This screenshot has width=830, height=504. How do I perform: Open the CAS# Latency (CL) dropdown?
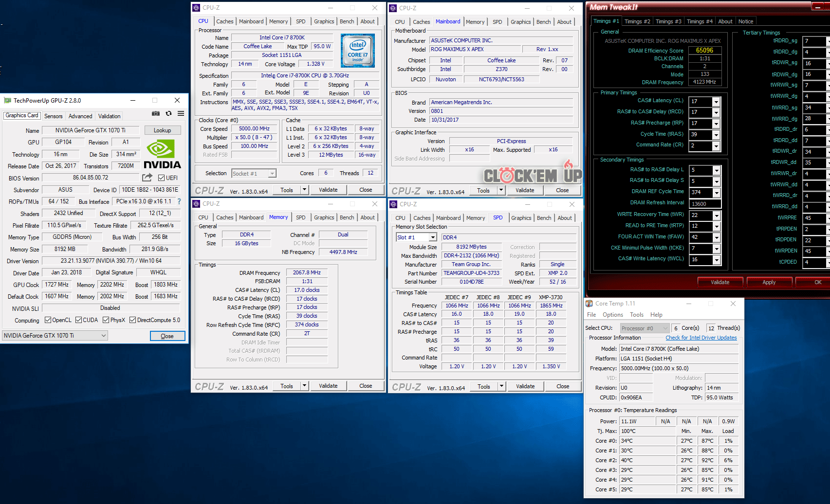tap(716, 102)
